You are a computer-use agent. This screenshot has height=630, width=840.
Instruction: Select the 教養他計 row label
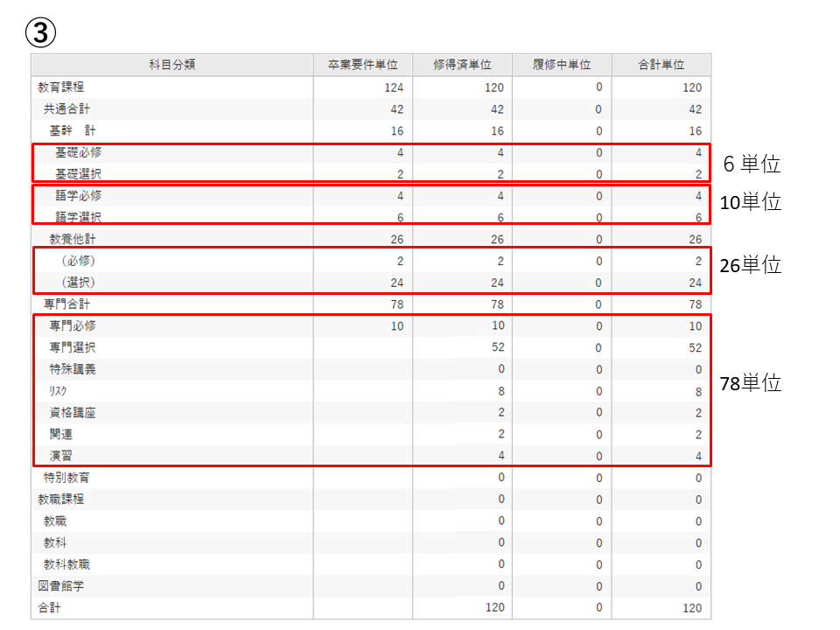point(73,239)
